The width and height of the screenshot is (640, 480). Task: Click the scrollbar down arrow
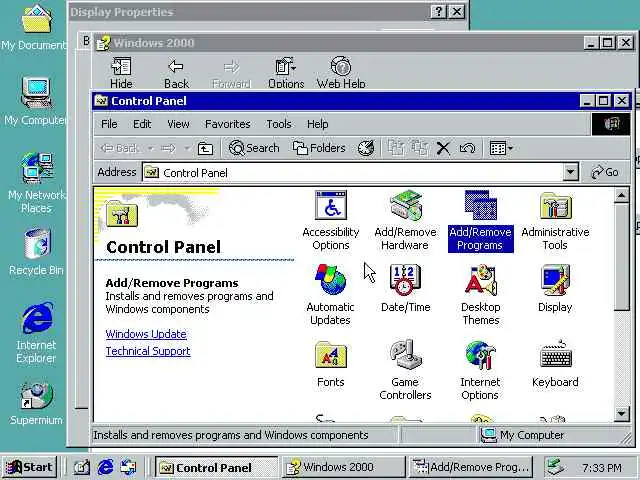(621, 413)
